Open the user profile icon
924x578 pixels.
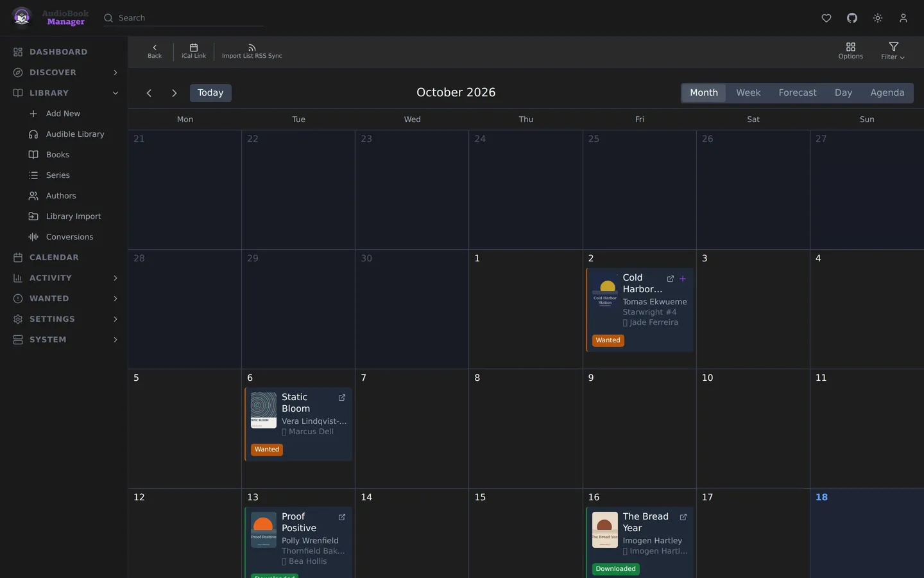coord(903,18)
